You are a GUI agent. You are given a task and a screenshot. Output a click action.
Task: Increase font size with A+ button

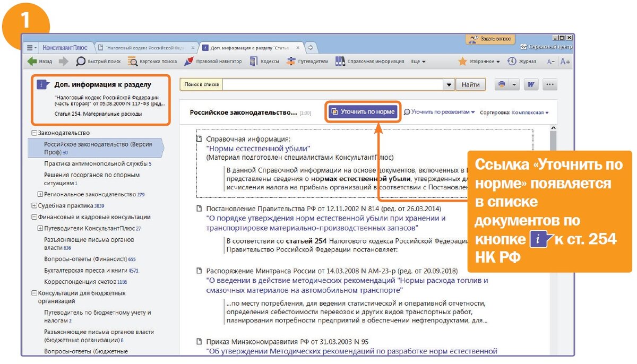(x=565, y=62)
